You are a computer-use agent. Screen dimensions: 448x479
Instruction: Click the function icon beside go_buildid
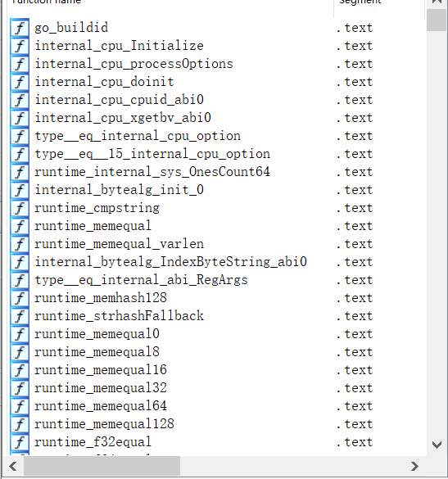20,28
